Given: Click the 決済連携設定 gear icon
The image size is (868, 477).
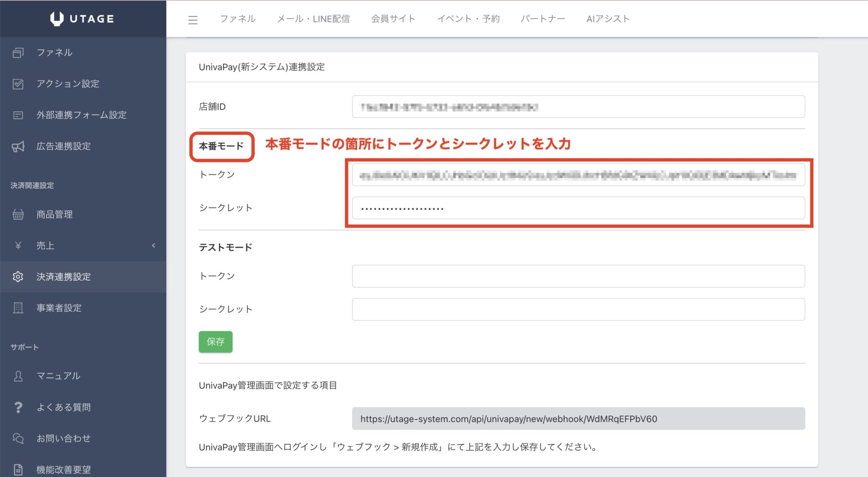Looking at the screenshot, I should tap(17, 277).
